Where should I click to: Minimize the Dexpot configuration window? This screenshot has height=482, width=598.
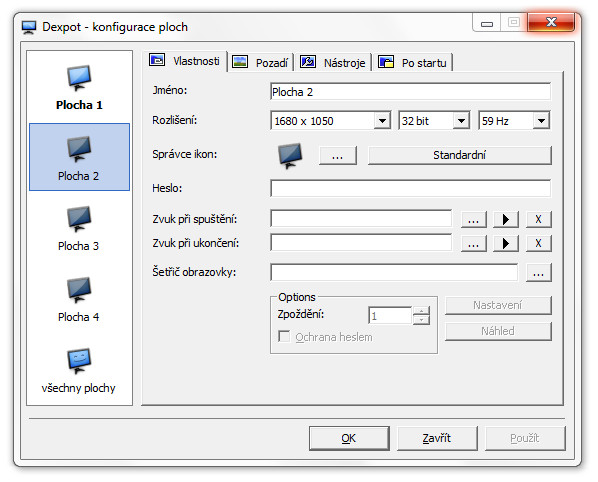(487, 23)
